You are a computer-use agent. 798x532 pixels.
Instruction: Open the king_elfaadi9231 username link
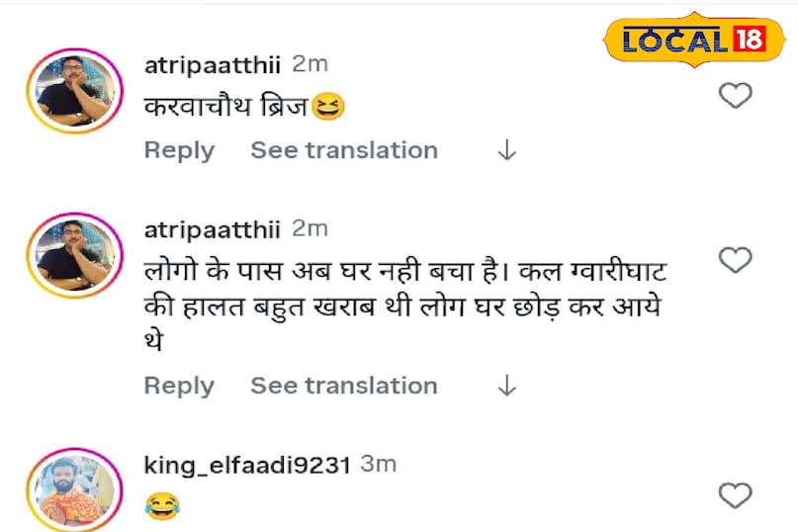(x=246, y=465)
